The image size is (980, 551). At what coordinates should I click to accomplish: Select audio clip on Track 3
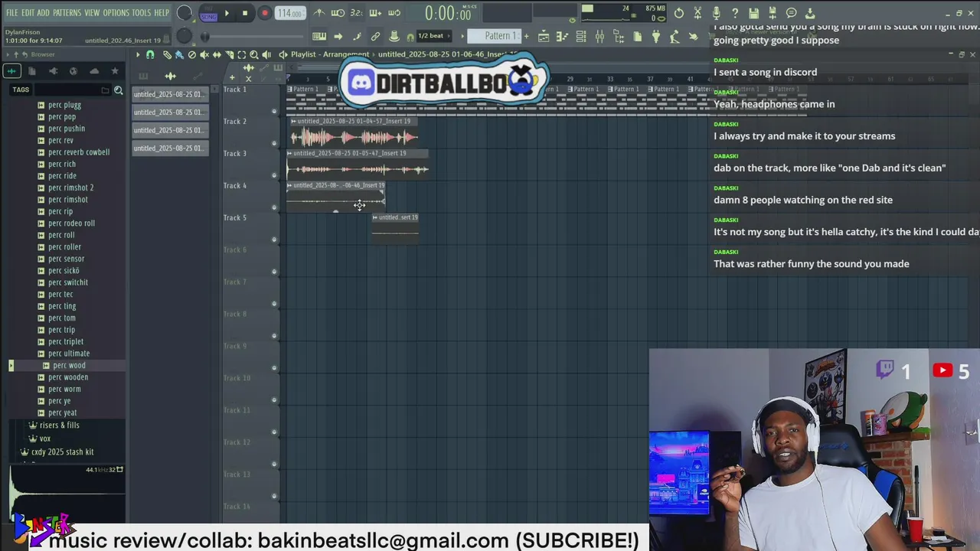tap(358, 165)
